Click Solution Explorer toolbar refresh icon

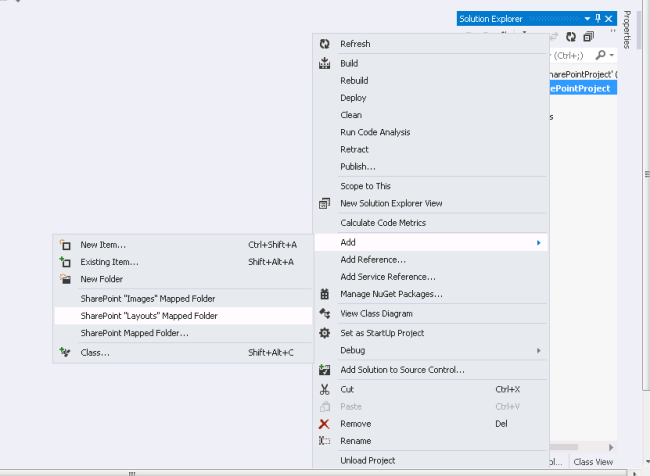[571, 37]
